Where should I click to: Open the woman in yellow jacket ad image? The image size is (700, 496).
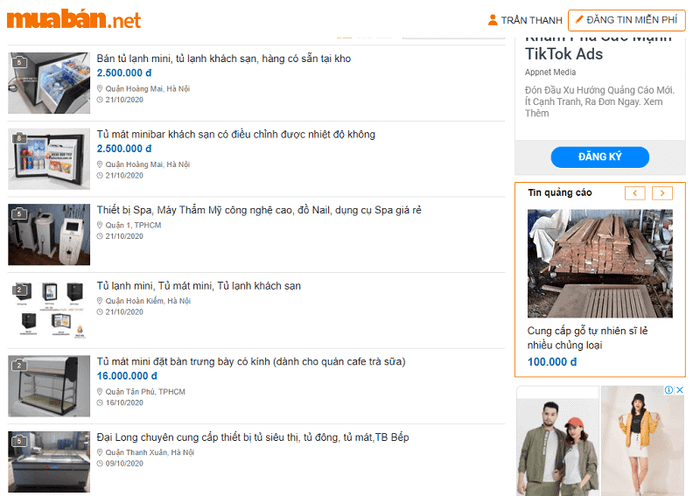coord(642,441)
